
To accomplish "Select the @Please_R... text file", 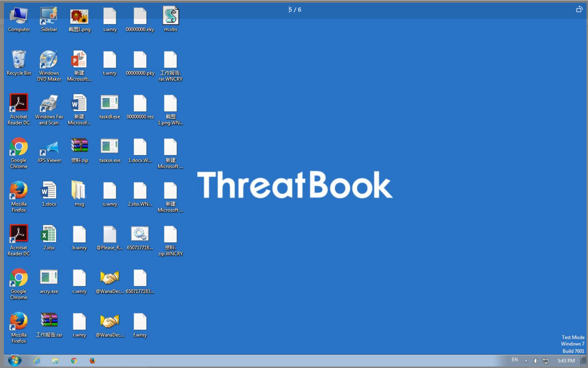I will pyautogui.click(x=110, y=238).
